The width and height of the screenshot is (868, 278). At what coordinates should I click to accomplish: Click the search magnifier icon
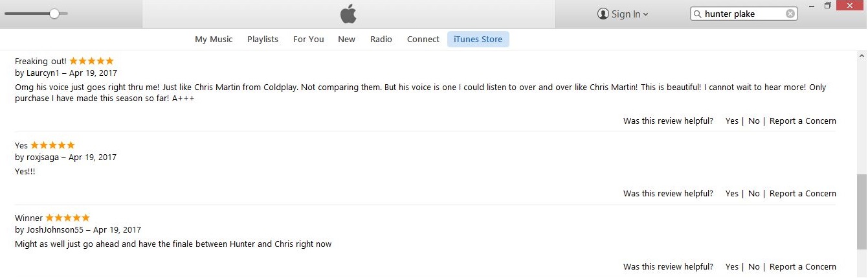click(698, 14)
